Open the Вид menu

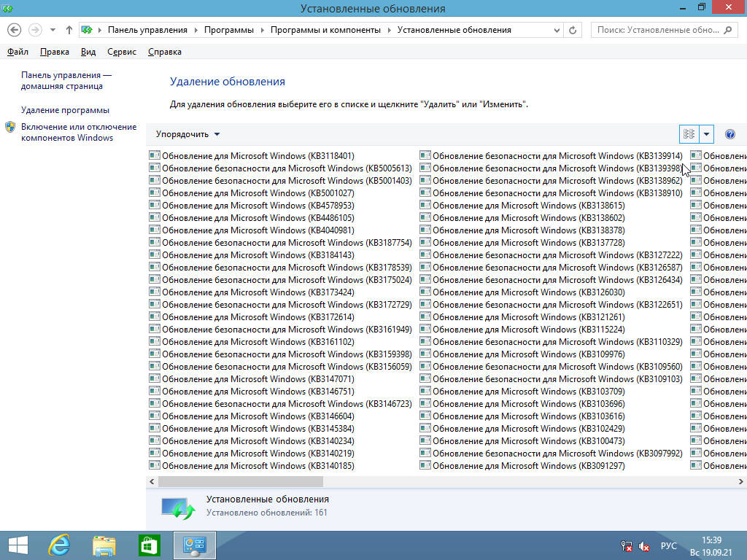coord(88,52)
